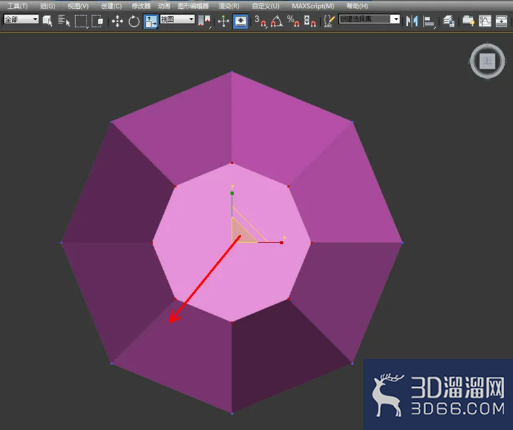The height and width of the screenshot is (430, 513).
Task: Toggle the Spinner Snap button
Action: pos(310,21)
